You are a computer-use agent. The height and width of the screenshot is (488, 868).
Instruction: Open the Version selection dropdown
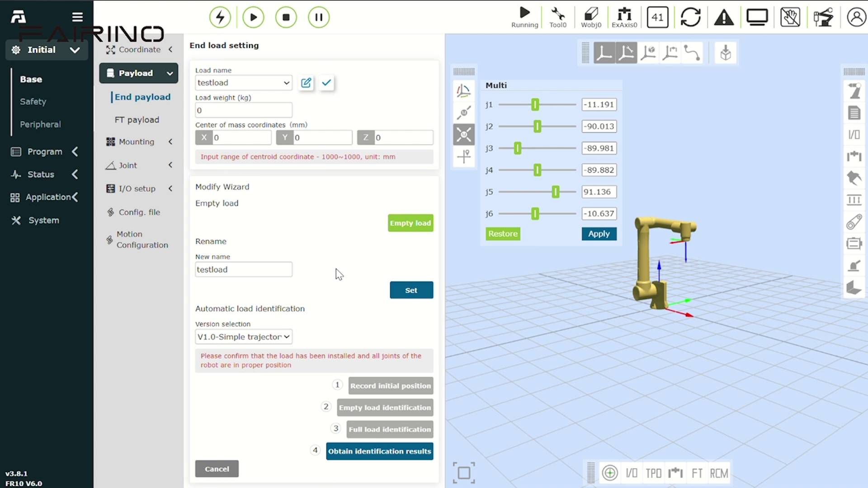pos(243,337)
